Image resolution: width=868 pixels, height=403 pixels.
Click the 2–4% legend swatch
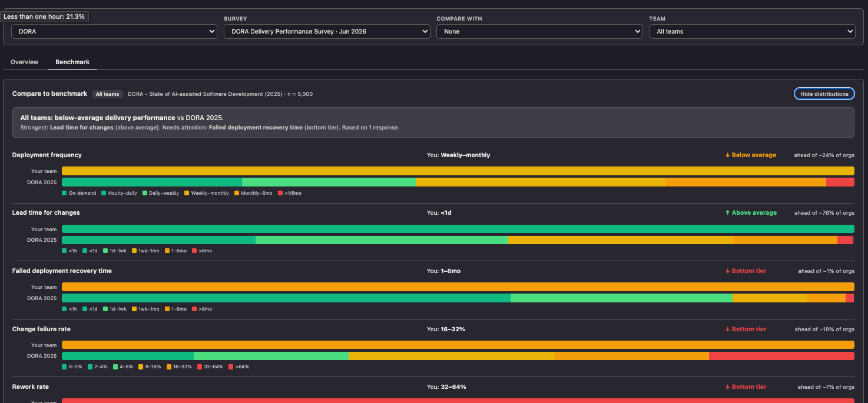click(90, 367)
